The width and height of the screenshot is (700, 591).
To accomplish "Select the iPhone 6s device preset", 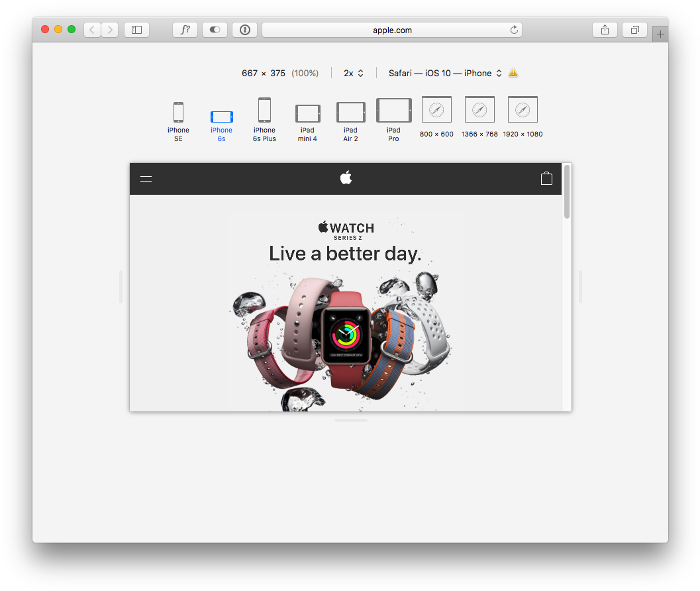I will 221,126.
